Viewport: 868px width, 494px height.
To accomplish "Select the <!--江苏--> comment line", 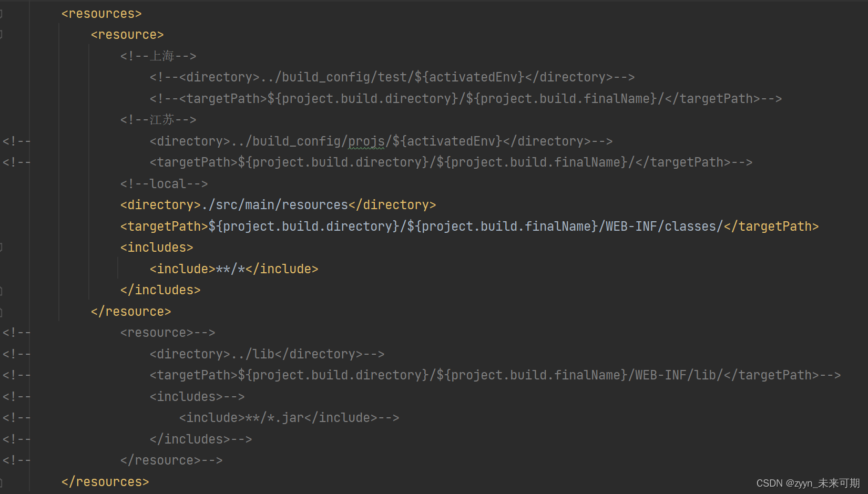I will point(158,120).
